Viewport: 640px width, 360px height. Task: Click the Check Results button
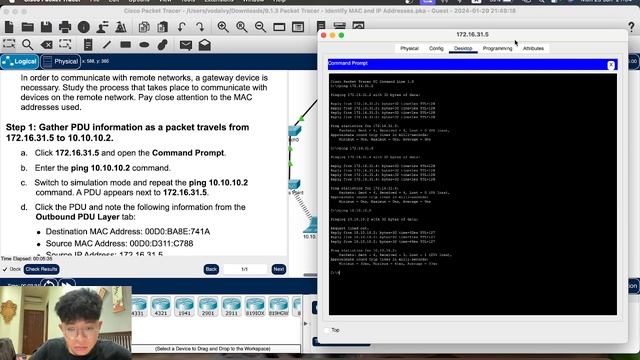coord(41,269)
